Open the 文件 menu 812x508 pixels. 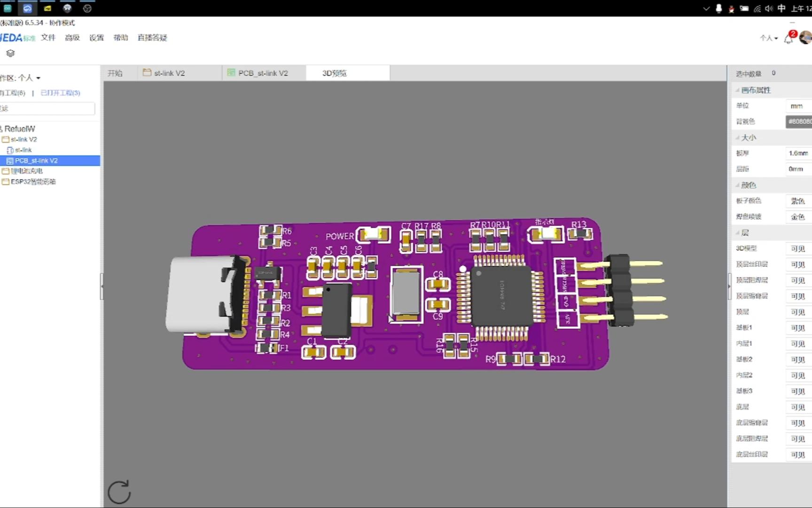coord(48,38)
